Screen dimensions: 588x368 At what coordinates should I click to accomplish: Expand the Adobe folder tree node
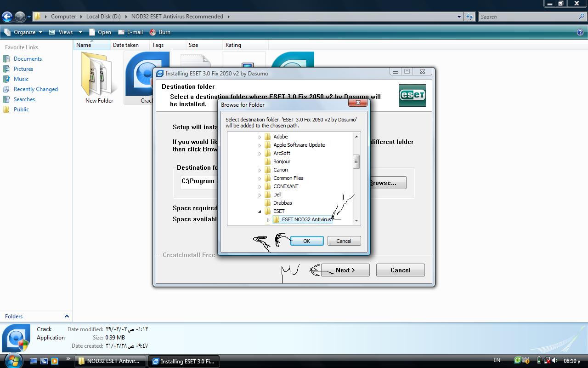click(260, 137)
